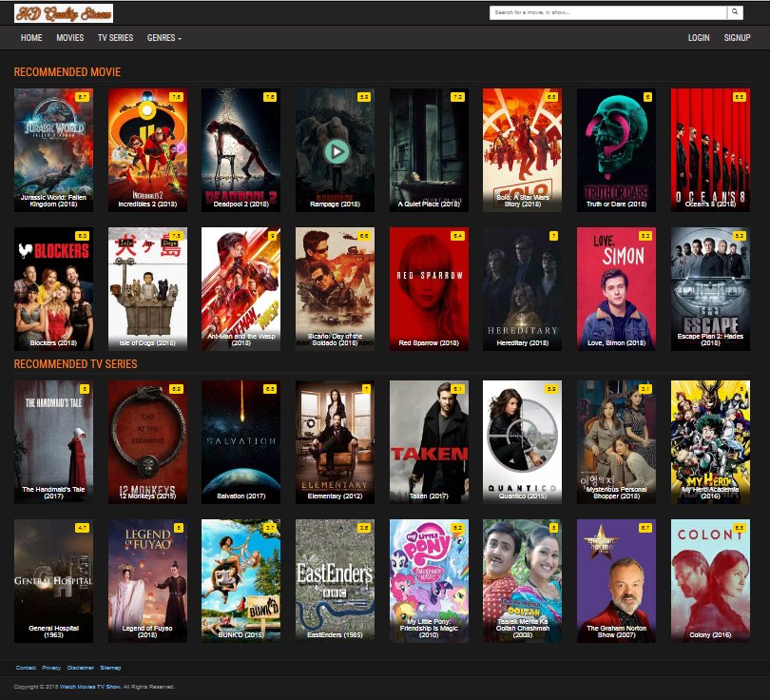Select the Isle of Dogs poster
Viewport: 770px width, 700px height.
point(147,289)
